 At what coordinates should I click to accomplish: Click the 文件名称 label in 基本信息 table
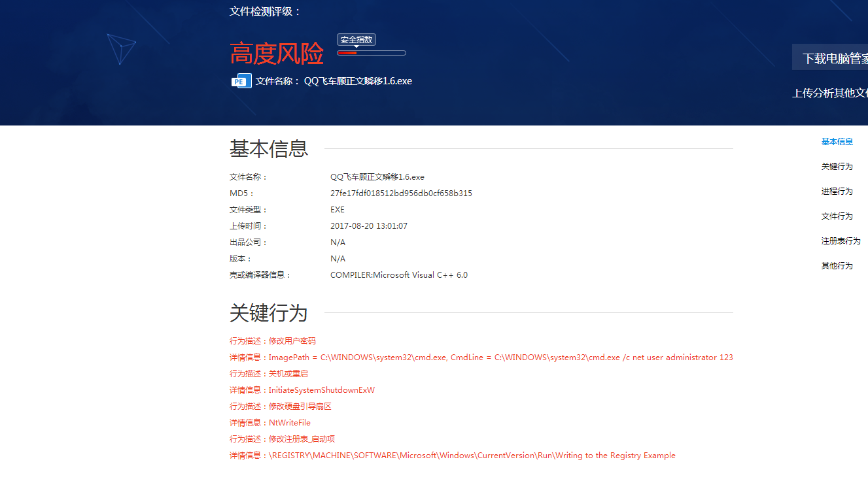tap(249, 177)
